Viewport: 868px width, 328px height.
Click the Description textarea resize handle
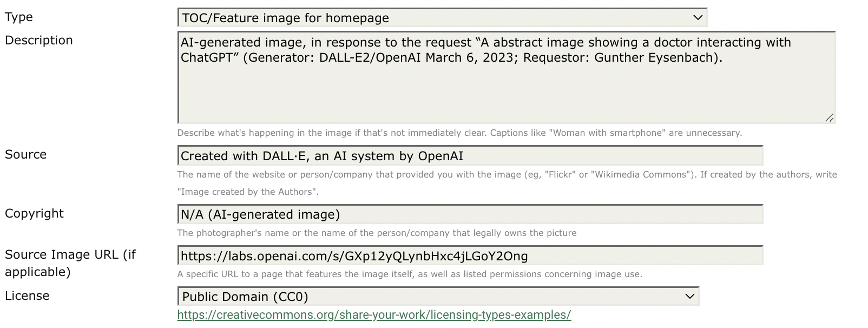pos(829,117)
